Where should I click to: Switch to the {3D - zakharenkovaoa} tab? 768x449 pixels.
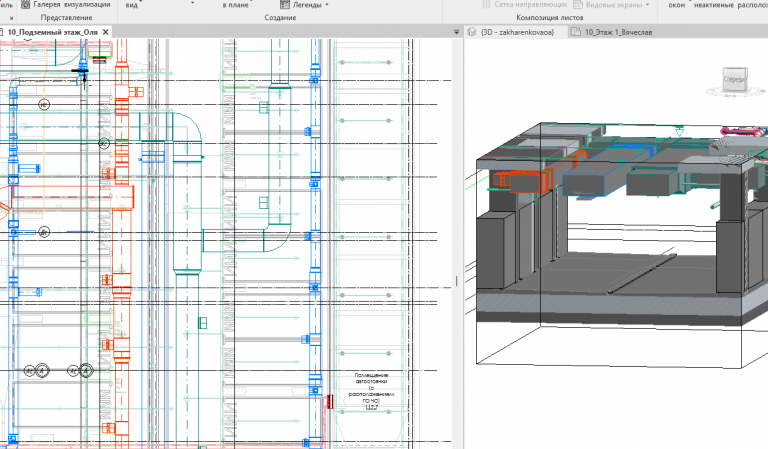pyautogui.click(x=517, y=32)
